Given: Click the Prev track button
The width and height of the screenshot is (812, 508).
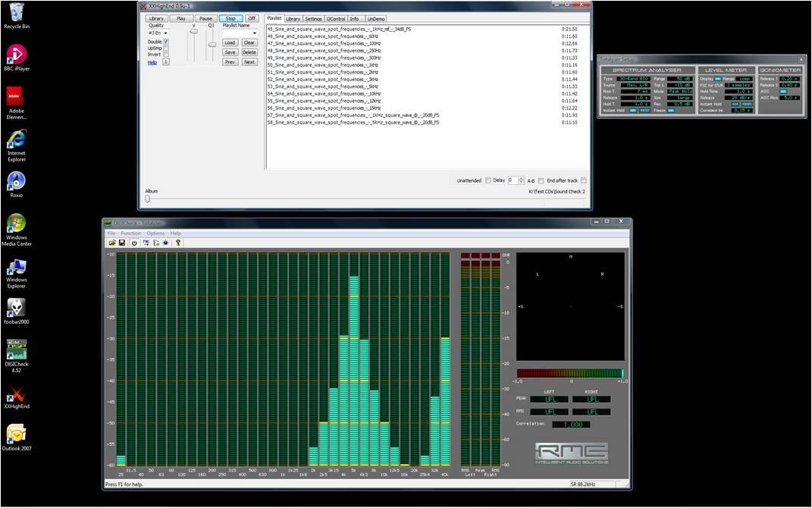Looking at the screenshot, I should point(230,62).
